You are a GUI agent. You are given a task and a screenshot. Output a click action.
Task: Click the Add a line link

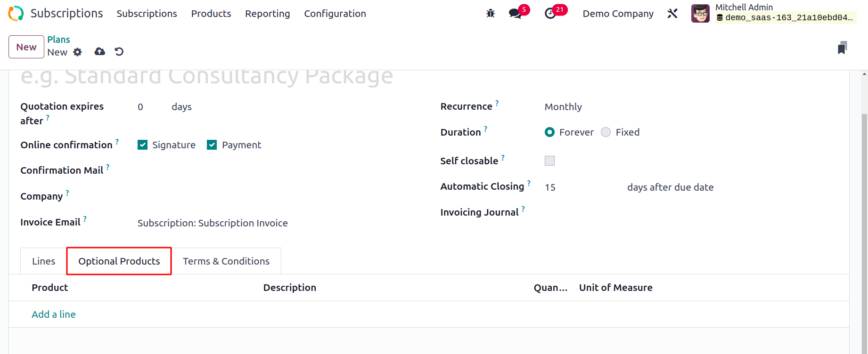coord(54,314)
